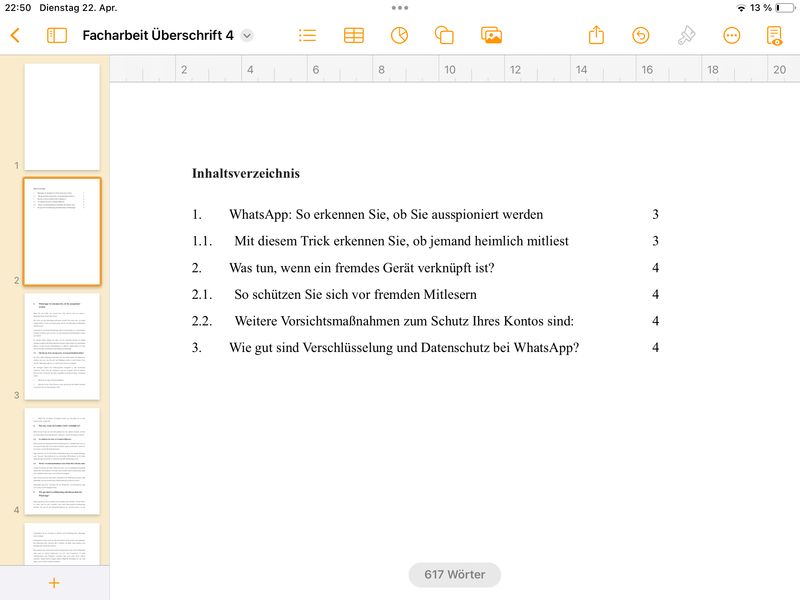
Task: Click the section number '2.2.' in contents
Action: pos(202,321)
